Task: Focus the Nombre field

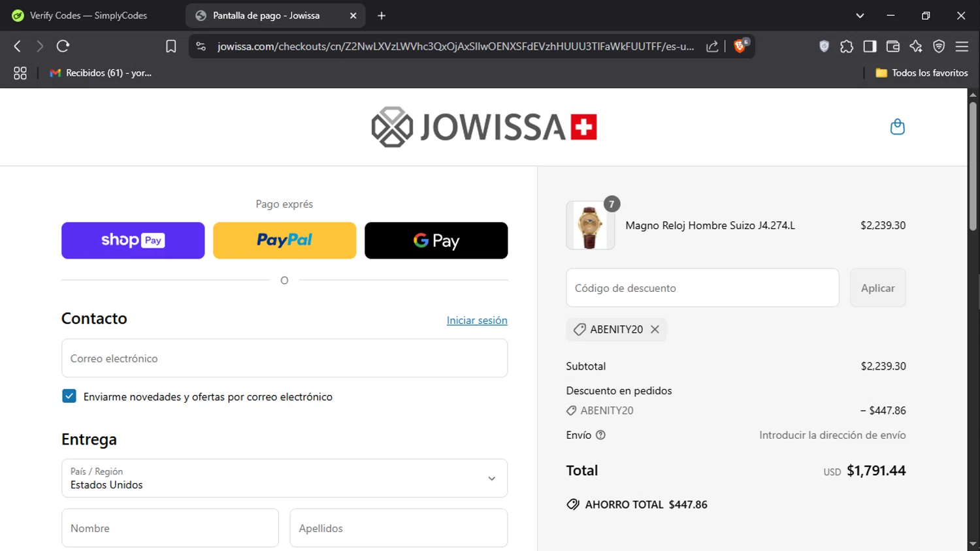Action: click(170, 528)
